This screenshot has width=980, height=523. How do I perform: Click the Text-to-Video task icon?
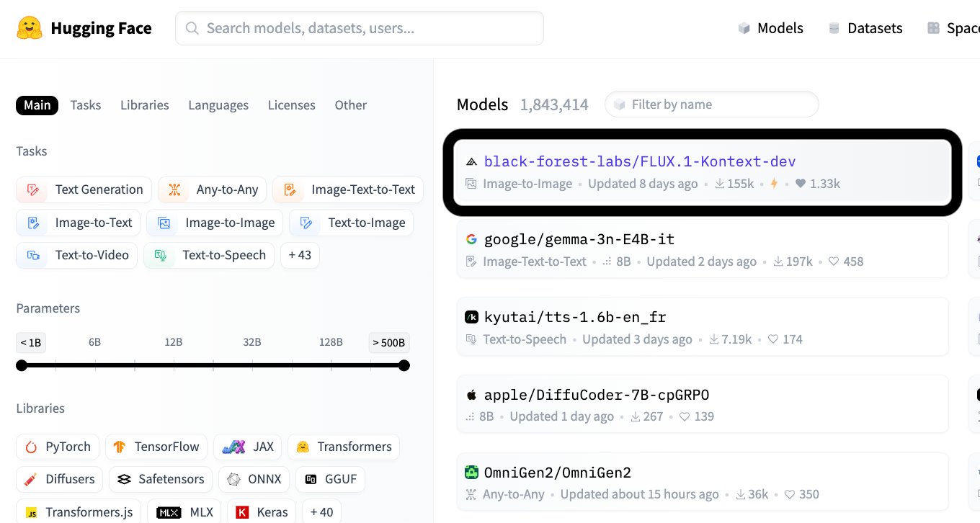pos(33,255)
